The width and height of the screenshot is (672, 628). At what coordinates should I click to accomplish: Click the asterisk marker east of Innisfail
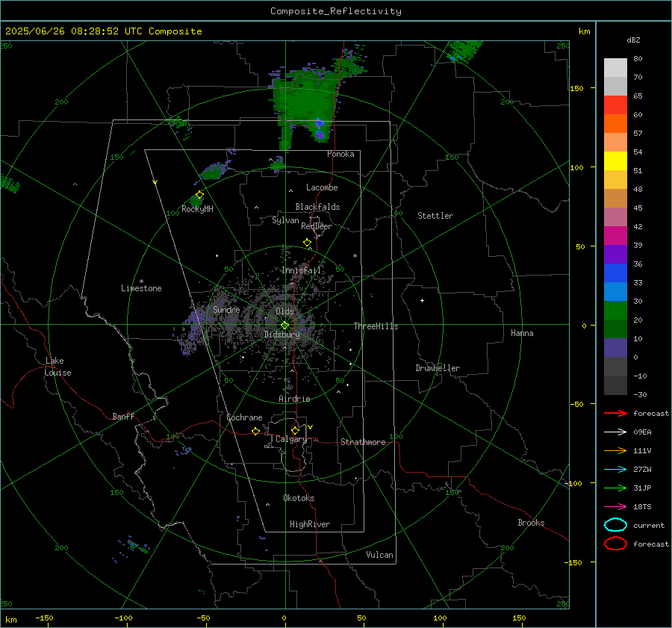click(x=355, y=256)
